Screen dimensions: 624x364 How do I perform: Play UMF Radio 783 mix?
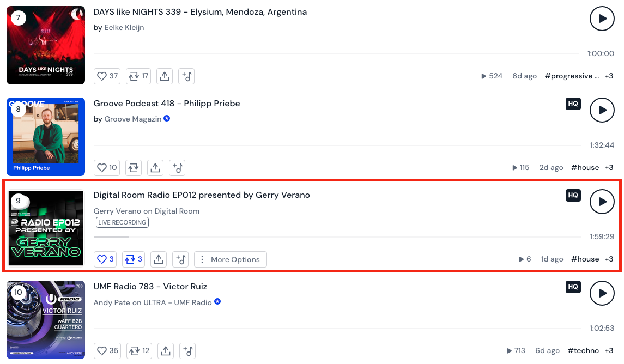pos(602,293)
